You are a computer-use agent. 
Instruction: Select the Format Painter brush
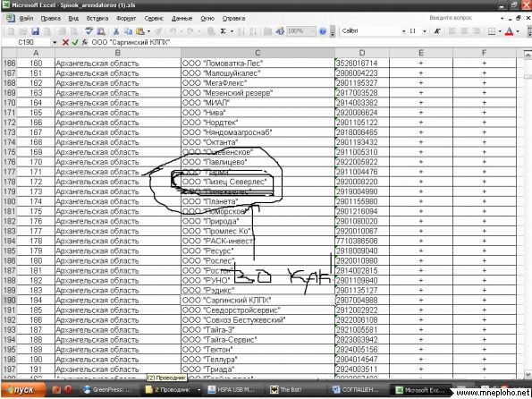click(158, 31)
